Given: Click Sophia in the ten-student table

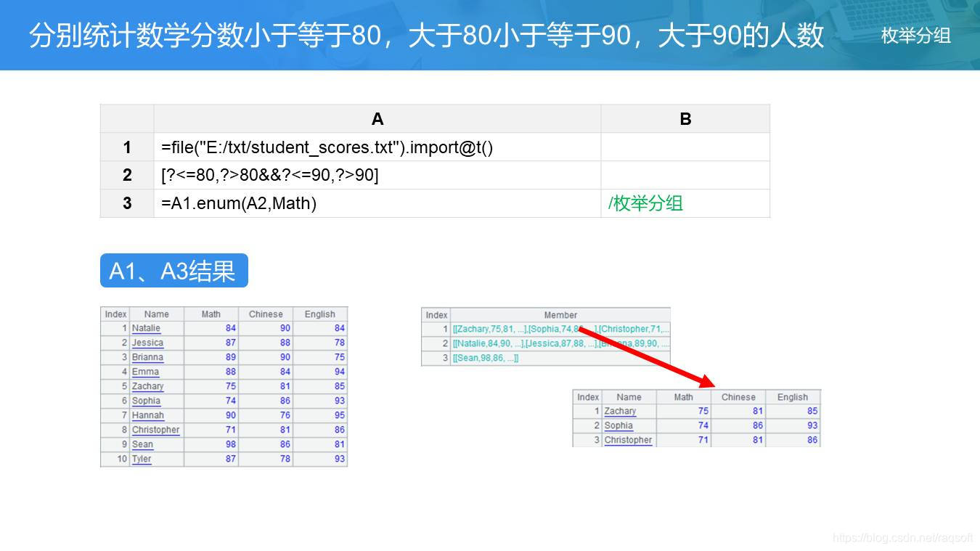Looking at the screenshot, I should click(x=146, y=401).
